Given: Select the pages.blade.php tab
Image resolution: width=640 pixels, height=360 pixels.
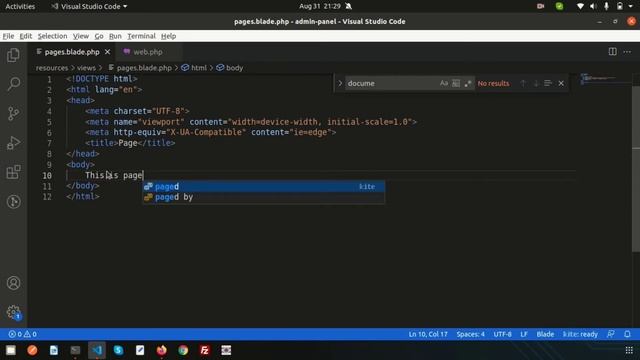Looking at the screenshot, I should coord(72,52).
